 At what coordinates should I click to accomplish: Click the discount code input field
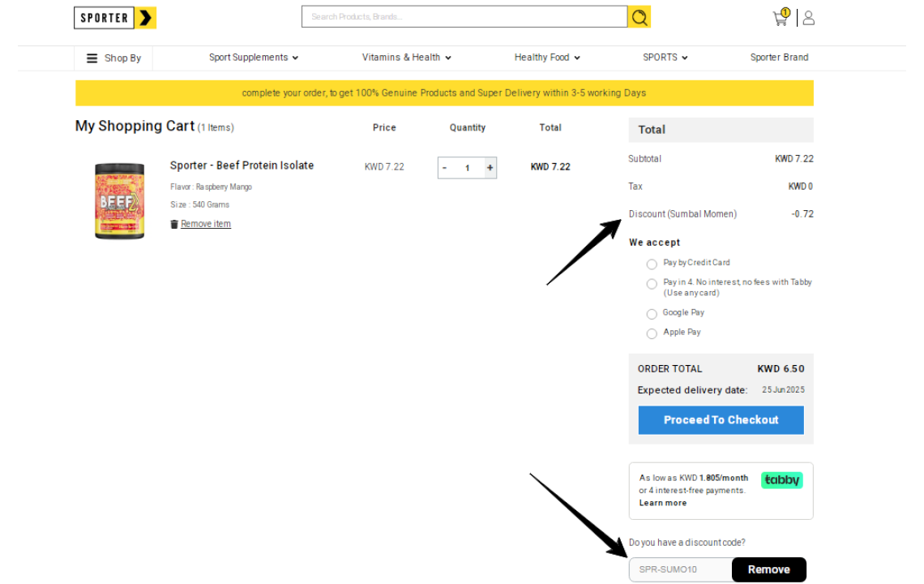point(681,570)
